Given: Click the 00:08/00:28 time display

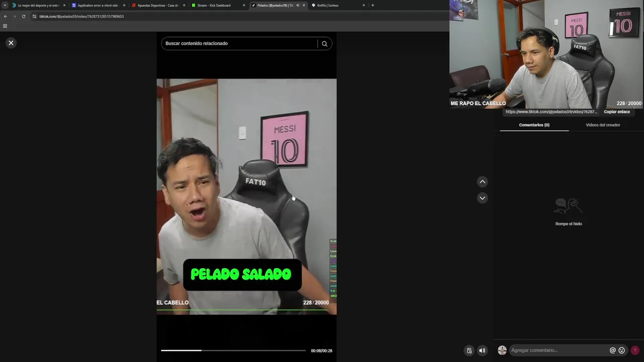Looking at the screenshot, I should pos(321,351).
